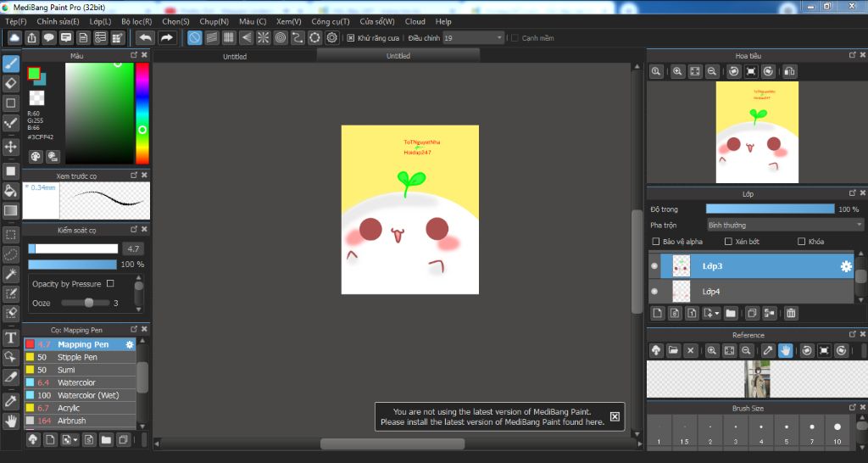Undock the Màu color panel
868x463 pixels.
(x=134, y=55)
